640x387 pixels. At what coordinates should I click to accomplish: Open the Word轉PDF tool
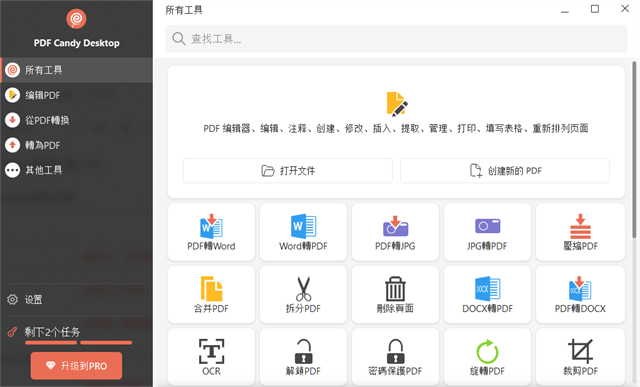tap(303, 232)
